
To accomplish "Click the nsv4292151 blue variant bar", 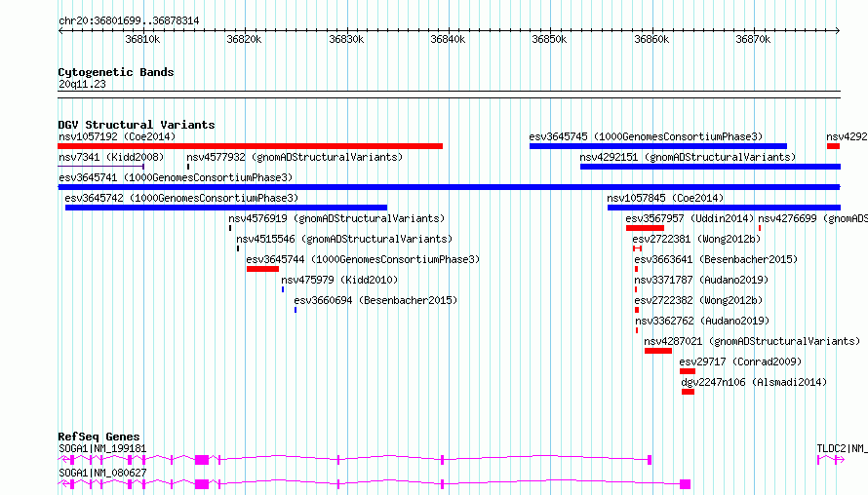I will (710, 167).
